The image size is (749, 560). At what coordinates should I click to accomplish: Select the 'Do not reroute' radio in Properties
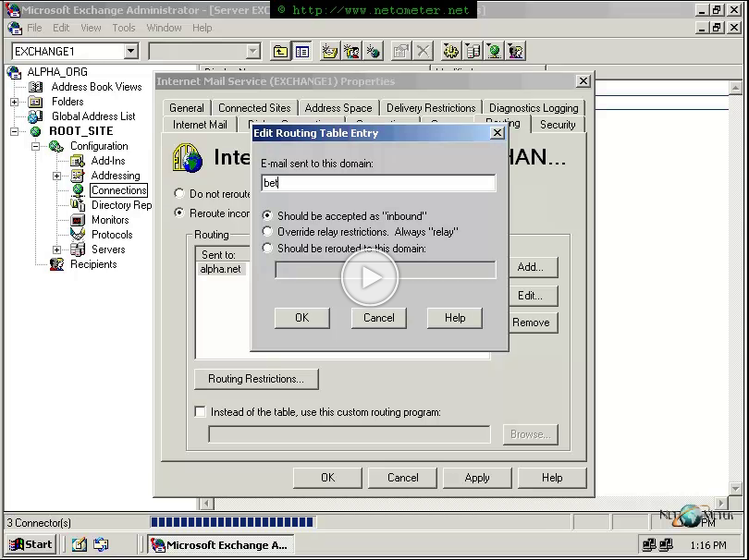pyautogui.click(x=179, y=193)
